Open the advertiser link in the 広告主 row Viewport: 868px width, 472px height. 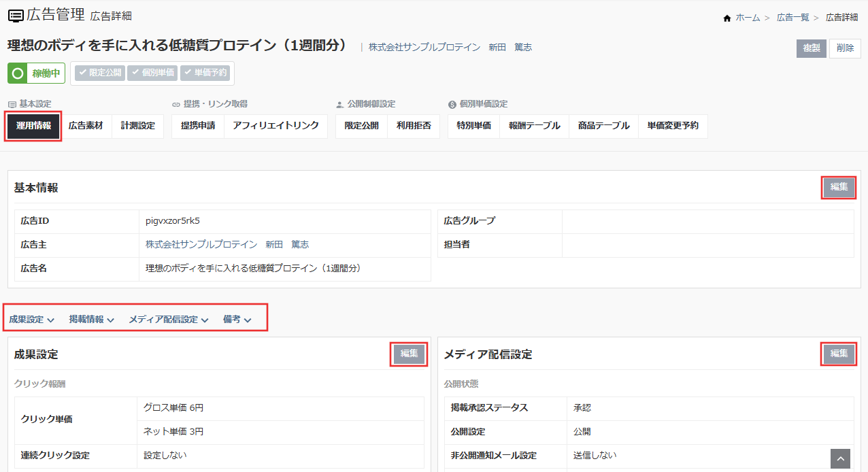(227, 244)
